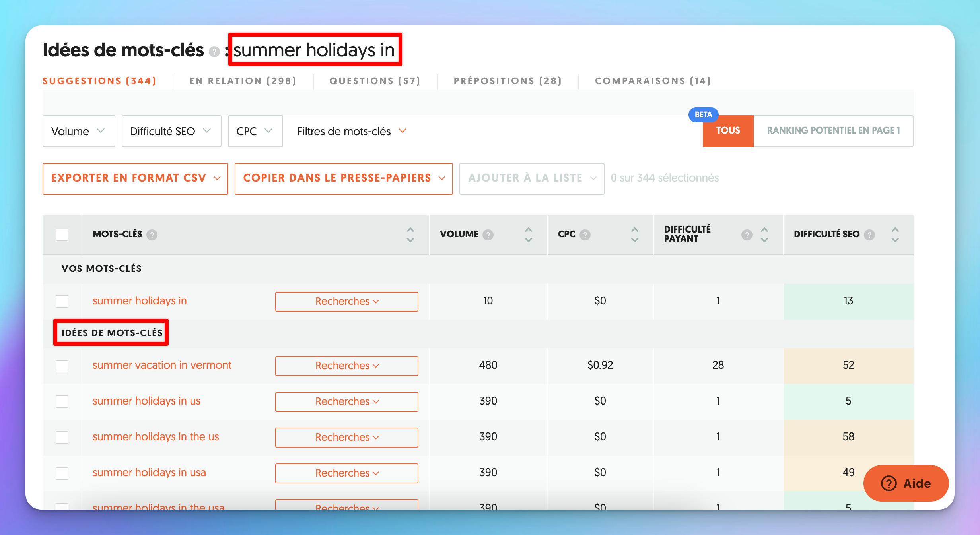Viewport: 980px width, 535px height.
Task: Sort by DIFFICULTÉ PAYANT column arrows
Action: [x=764, y=235]
